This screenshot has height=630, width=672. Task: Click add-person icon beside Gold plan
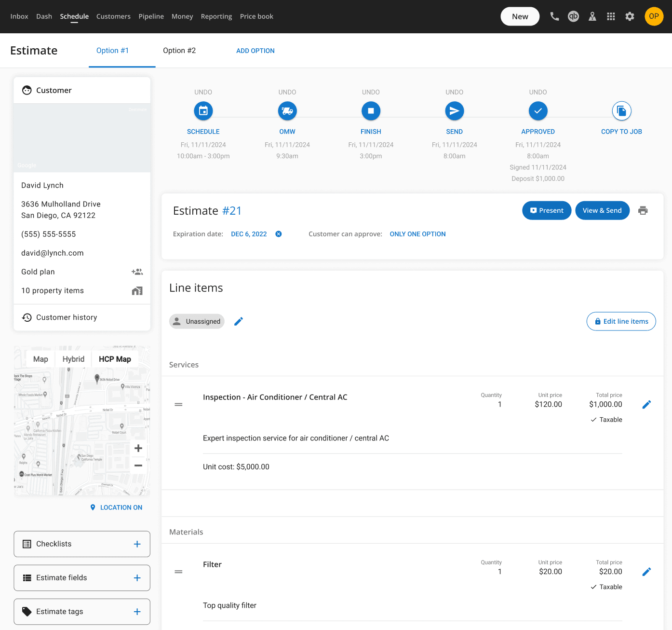[x=137, y=272]
